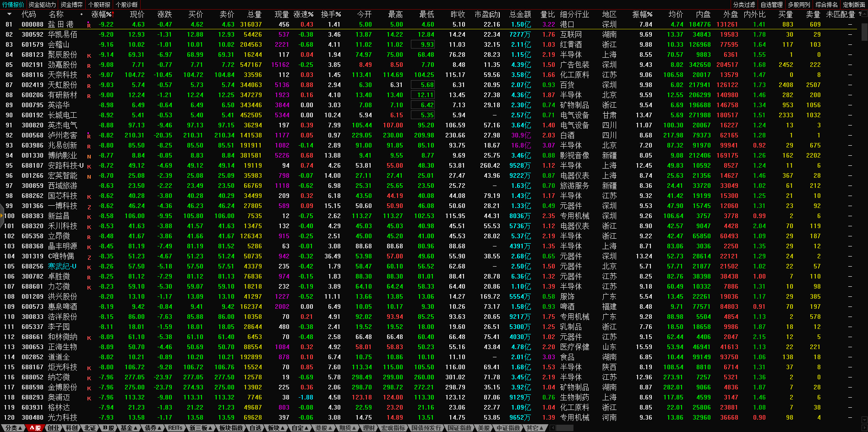The width and height of the screenshot is (868, 432).
Task: Click the K marker next to 聚辰股份
Action: pyautogui.click(x=89, y=55)
